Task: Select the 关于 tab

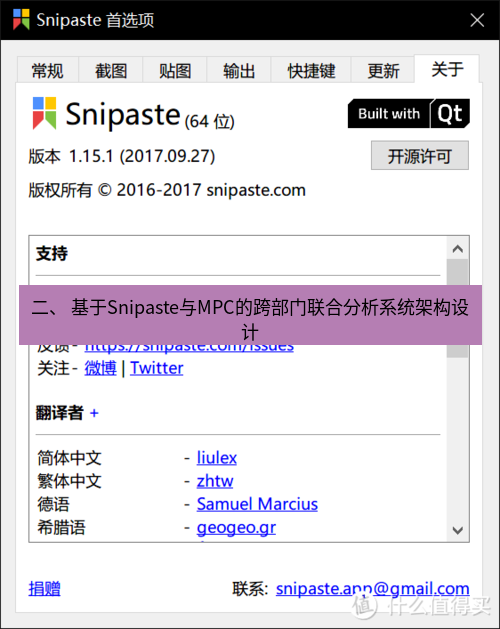Action: click(x=447, y=69)
